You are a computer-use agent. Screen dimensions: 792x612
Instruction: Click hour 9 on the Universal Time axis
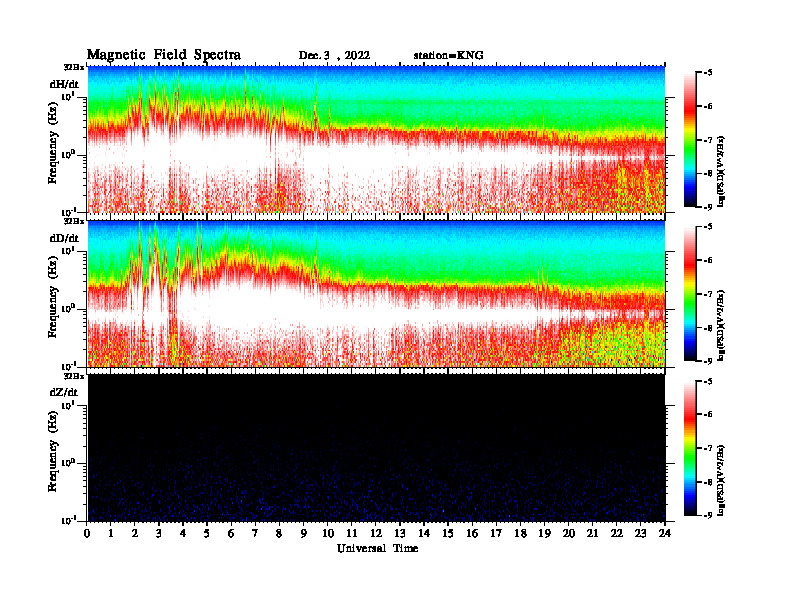pyautogui.click(x=304, y=534)
